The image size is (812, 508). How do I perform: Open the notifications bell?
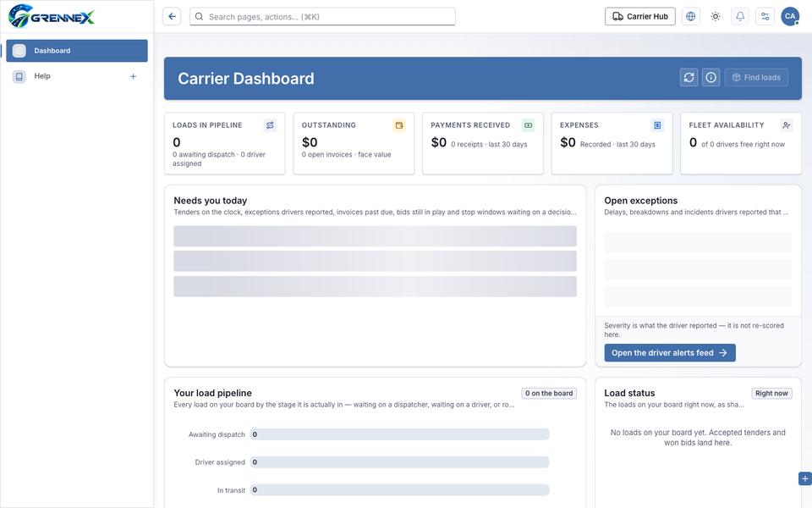tap(740, 17)
